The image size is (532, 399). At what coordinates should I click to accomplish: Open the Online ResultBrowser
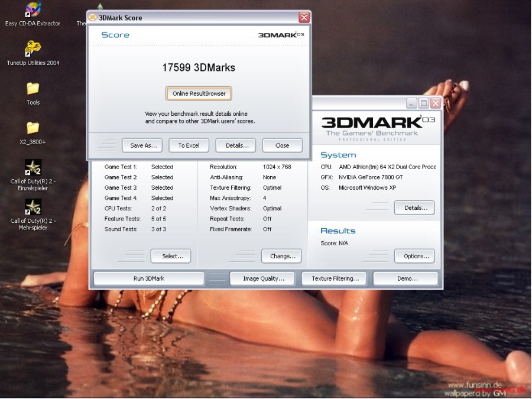pyautogui.click(x=199, y=93)
